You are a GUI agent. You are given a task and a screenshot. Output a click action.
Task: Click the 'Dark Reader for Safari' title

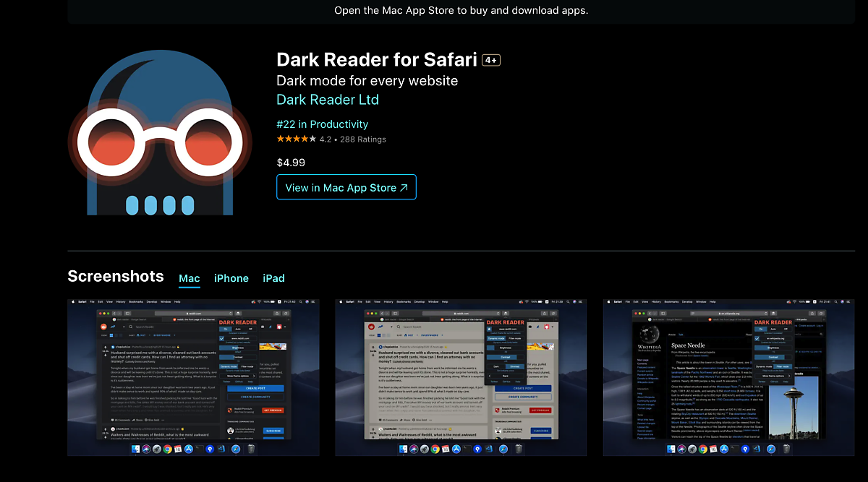click(x=377, y=59)
